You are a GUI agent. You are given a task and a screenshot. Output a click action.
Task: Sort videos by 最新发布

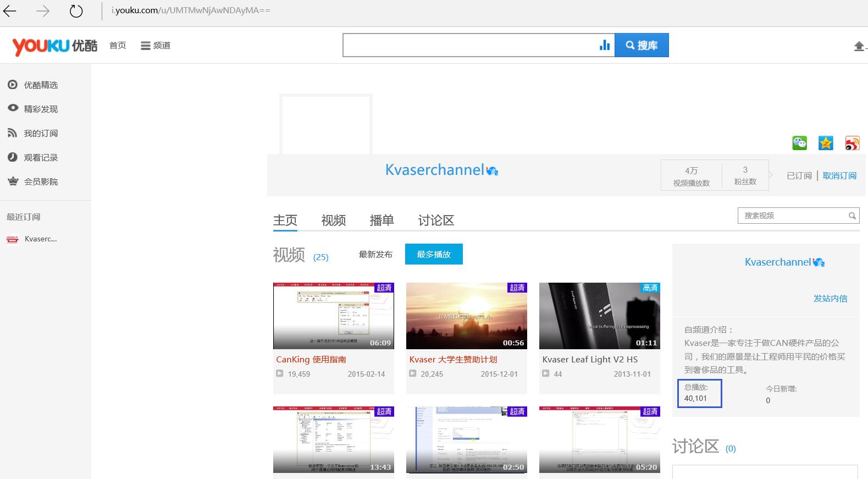tap(375, 254)
